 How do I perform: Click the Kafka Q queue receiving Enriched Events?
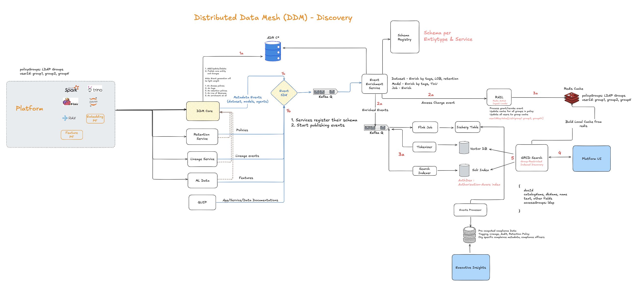[375, 127]
